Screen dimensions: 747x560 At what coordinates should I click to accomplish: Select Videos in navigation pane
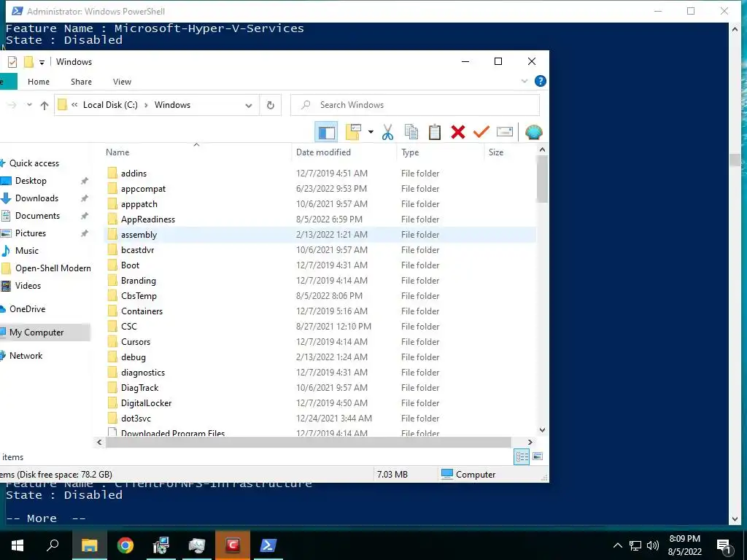click(28, 286)
